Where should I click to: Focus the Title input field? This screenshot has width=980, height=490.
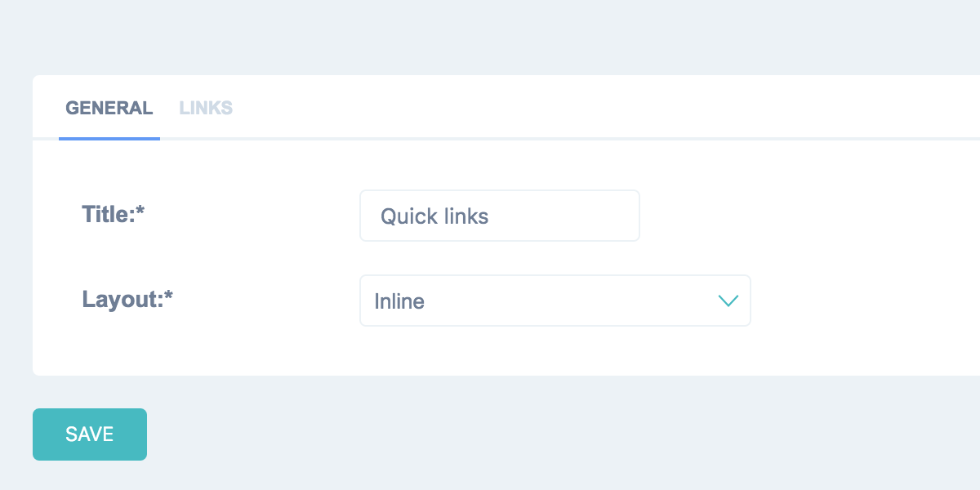pos(499,216)
